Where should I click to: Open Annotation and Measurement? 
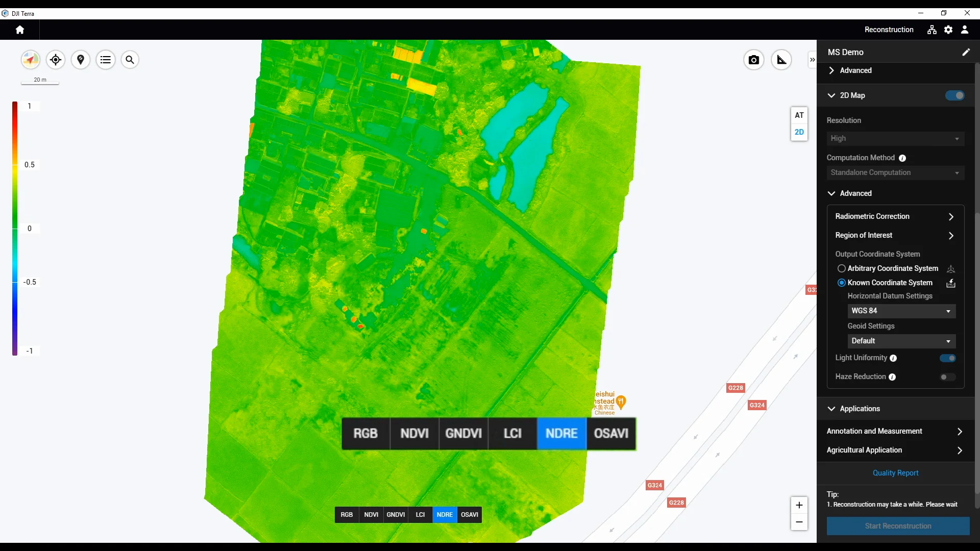[896, 431]
